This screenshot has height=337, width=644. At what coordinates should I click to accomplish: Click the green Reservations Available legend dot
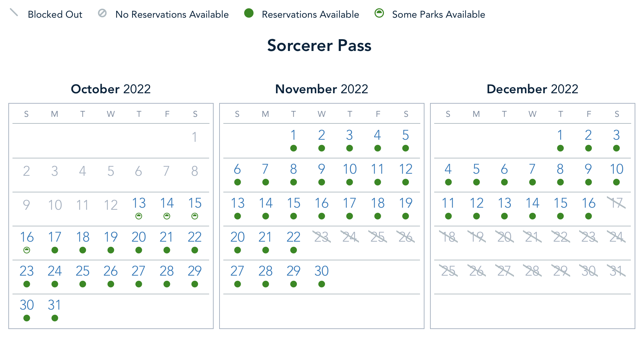click(x=249, y=13)
